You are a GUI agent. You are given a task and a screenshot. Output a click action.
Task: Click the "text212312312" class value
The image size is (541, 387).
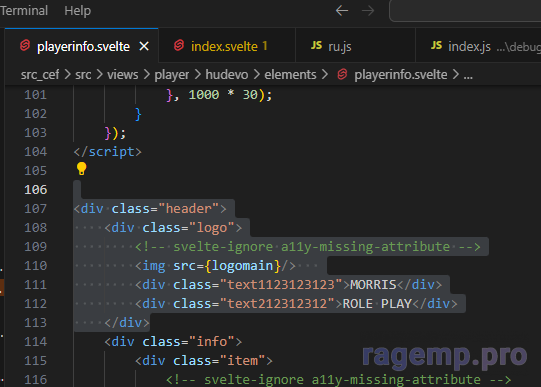coord(277,304)
